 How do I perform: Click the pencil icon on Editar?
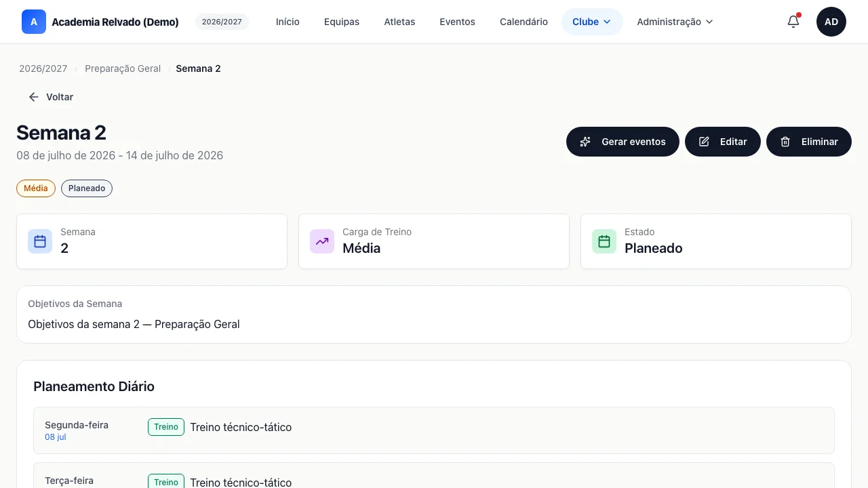pyautogui.click(x=704, y=142)
